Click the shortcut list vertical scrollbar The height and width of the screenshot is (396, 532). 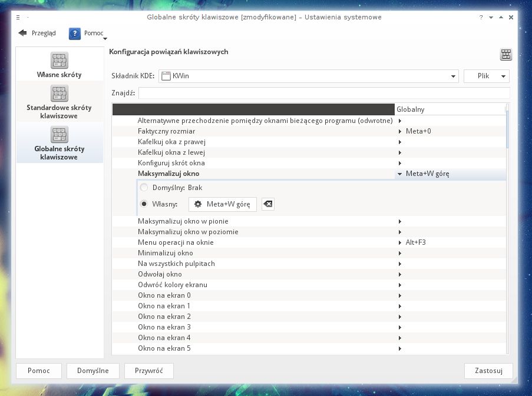pyautogui.click(x=507, y=229)
